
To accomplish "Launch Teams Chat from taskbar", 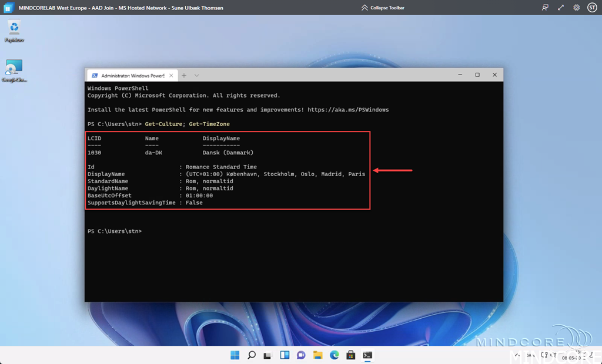I will coord(301,355).
